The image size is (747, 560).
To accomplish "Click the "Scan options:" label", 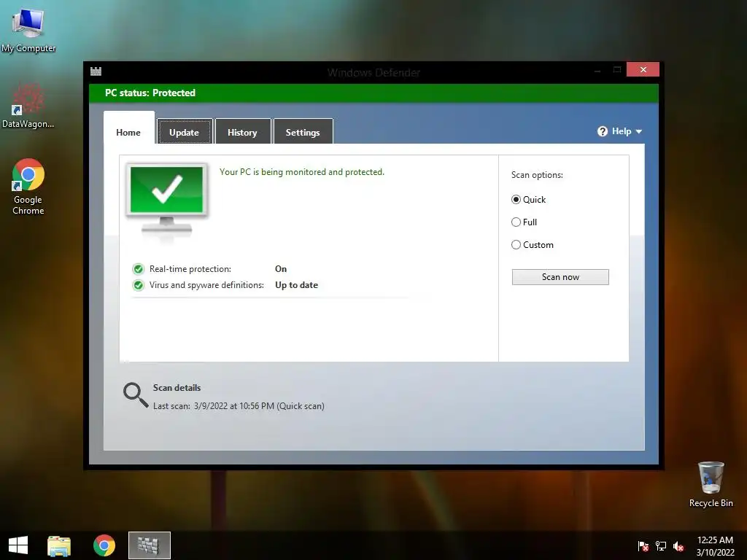I will tap(537, 175).
